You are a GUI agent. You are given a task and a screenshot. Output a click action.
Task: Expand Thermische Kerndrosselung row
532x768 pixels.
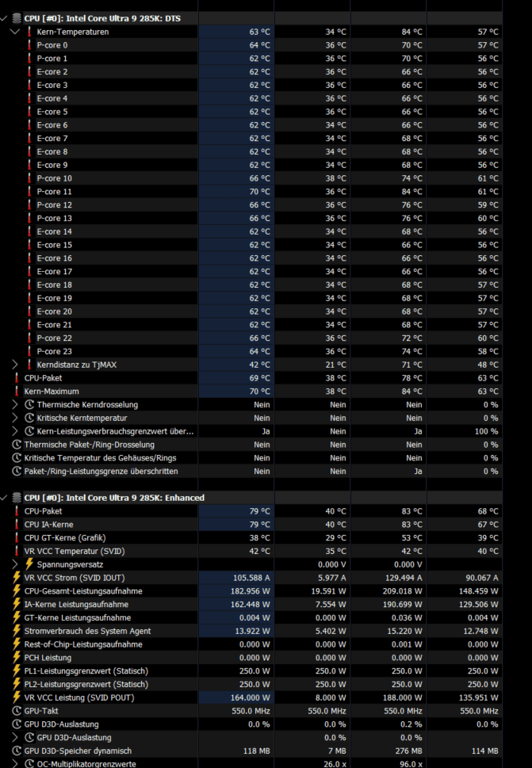15,404
